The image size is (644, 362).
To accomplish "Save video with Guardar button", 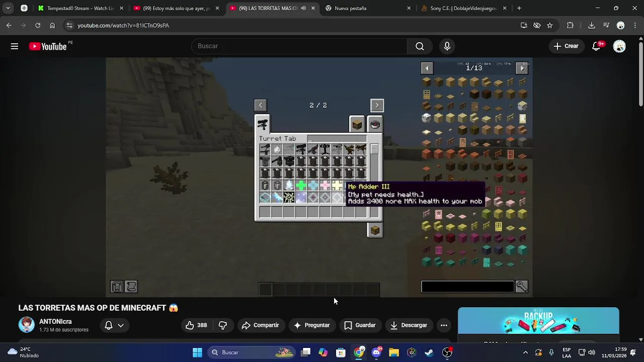I will [360, 325].
